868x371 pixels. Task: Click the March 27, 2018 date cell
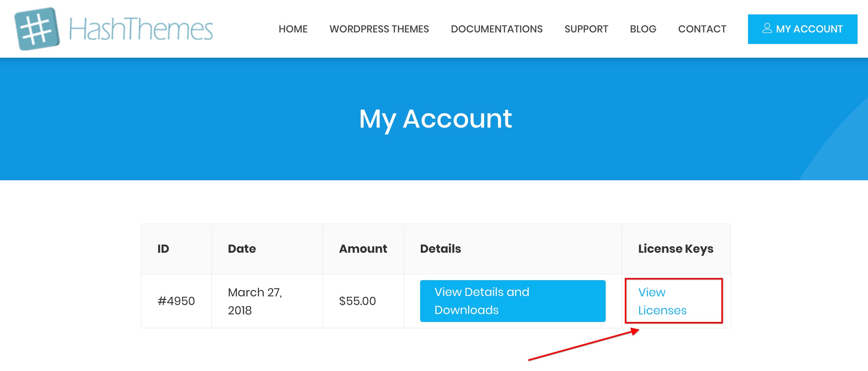pos(255,301)
